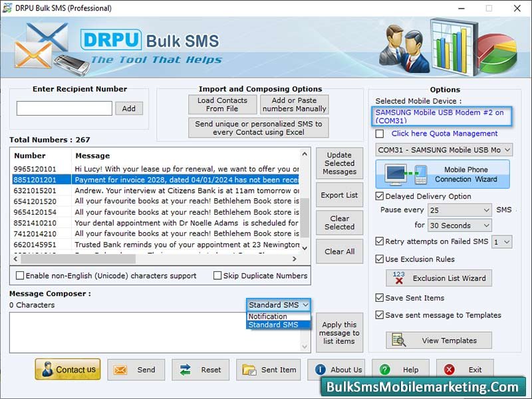Click the Exclusion List Wizard label
The image size is (532, 399).
click(450, 278)
